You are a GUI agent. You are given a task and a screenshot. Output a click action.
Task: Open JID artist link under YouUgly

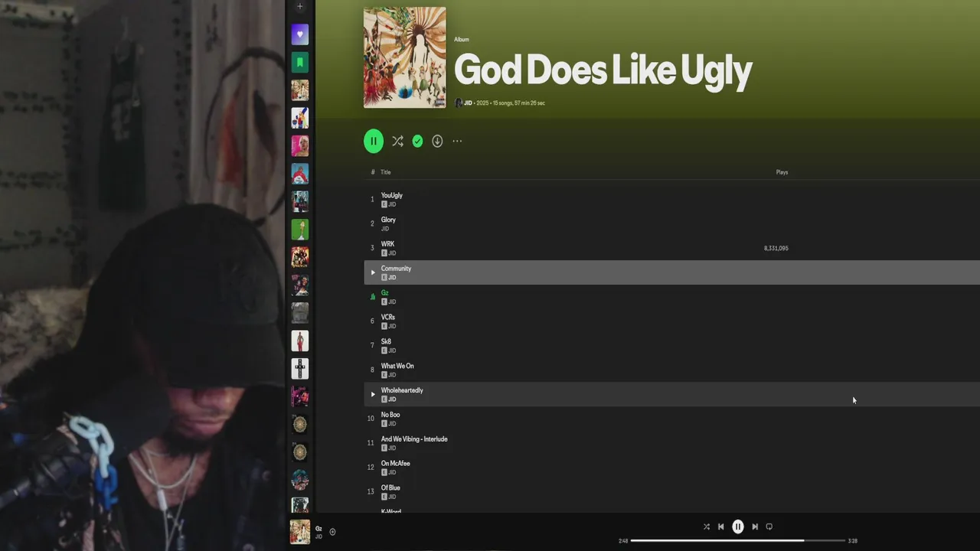392,204
